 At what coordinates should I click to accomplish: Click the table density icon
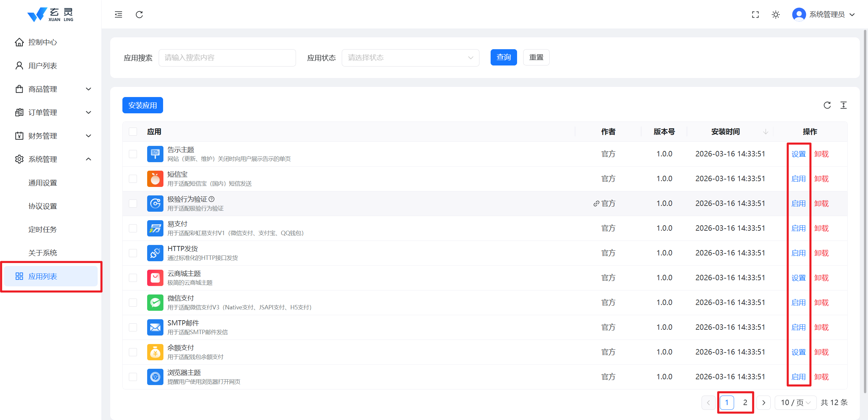click(844, 105)
